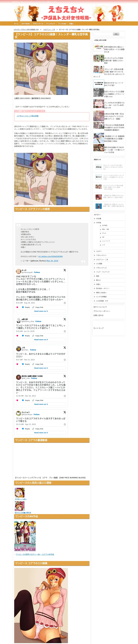Click info icon on the Aug 18, 2021 tweet
Screen dimensions: 138x644
click(x=65, y=303)
